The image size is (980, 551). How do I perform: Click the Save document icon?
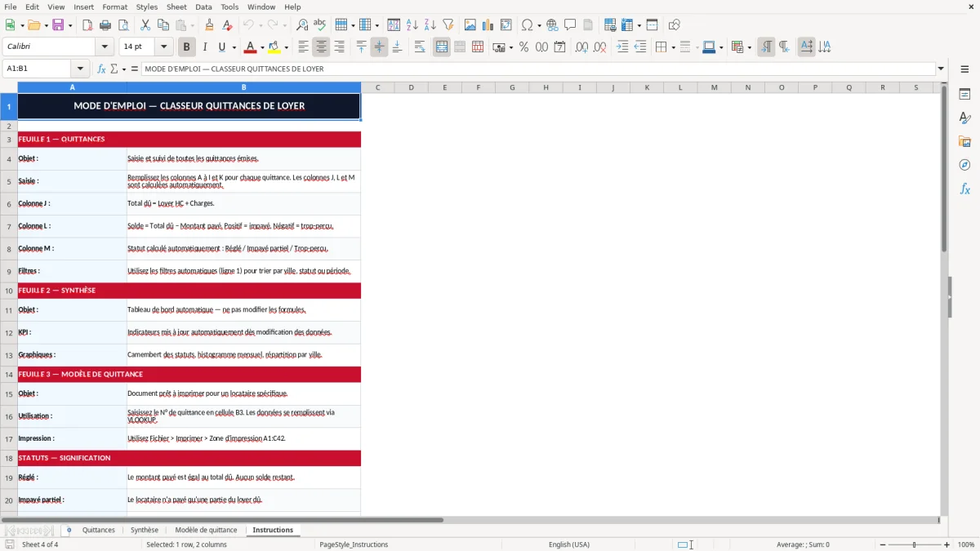coord(58,25)
